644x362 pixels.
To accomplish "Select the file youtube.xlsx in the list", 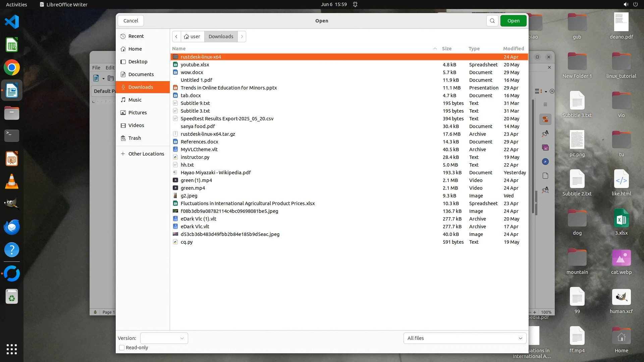I will 195,65.
